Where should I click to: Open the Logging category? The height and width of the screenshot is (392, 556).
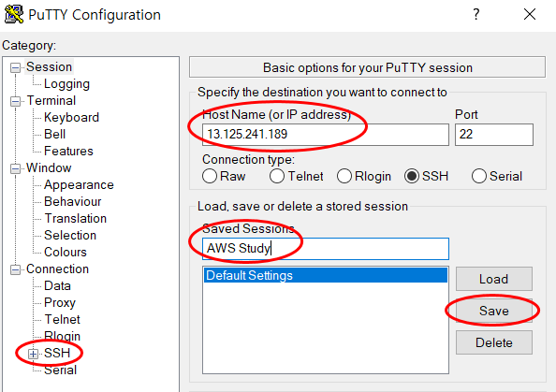click(66, 84)
